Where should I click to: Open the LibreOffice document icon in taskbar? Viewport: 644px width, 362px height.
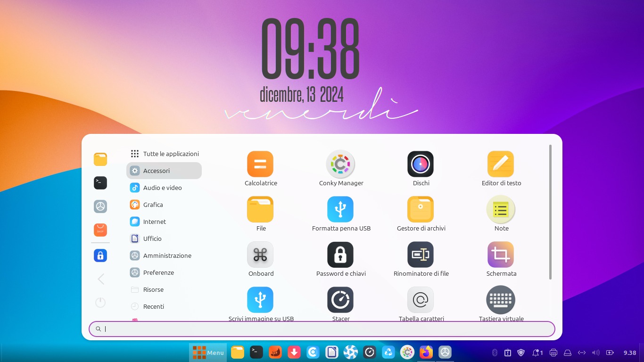click(332, 352)
